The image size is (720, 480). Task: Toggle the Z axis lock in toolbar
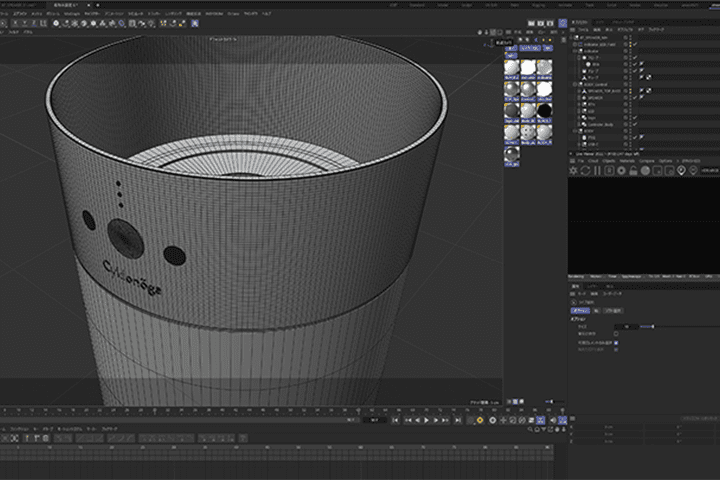click(34, 23)
